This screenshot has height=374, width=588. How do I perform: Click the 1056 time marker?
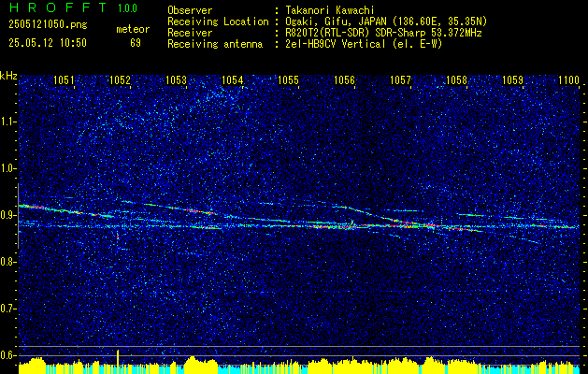point(345,79)
